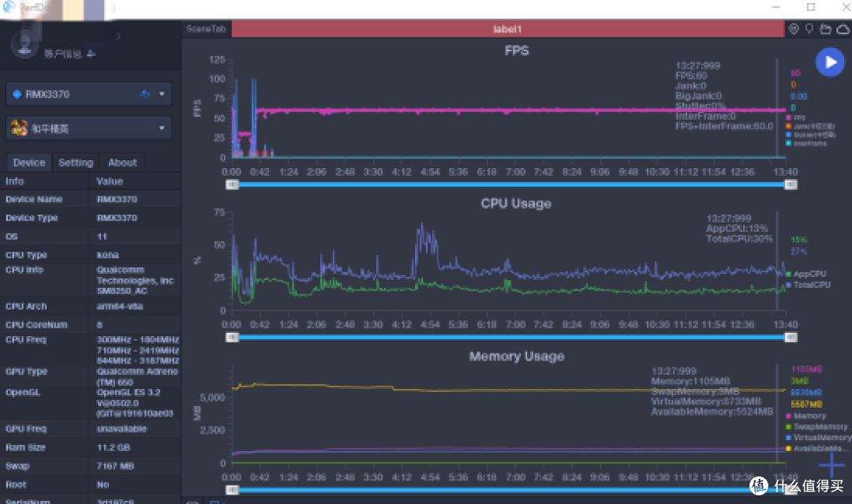The image size is (852, 504).
Task: Click the Memory Usage chart title
Action: pyautogui.click(x=516, y=357)
